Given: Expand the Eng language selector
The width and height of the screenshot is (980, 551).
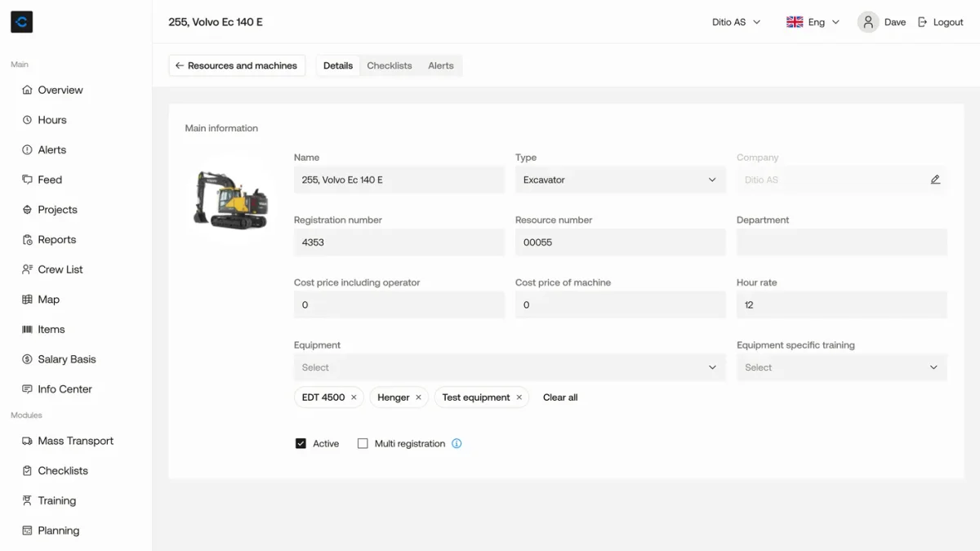Looking at the screenshot, I should (823, 22).
